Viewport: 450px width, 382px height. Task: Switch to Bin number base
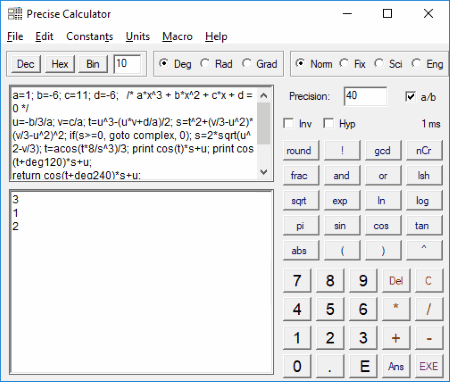pyautogui.click(x=93, y=64)
